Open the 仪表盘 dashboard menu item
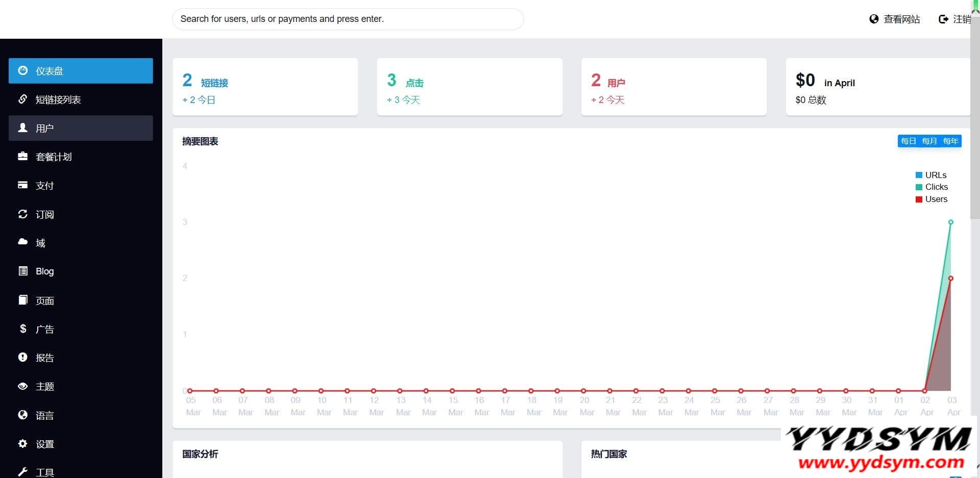980x478 pixels. click(x=81, y=70)
